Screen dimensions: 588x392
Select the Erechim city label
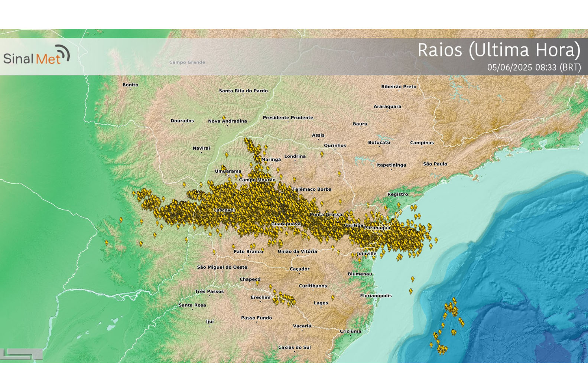tap(260, 298)
